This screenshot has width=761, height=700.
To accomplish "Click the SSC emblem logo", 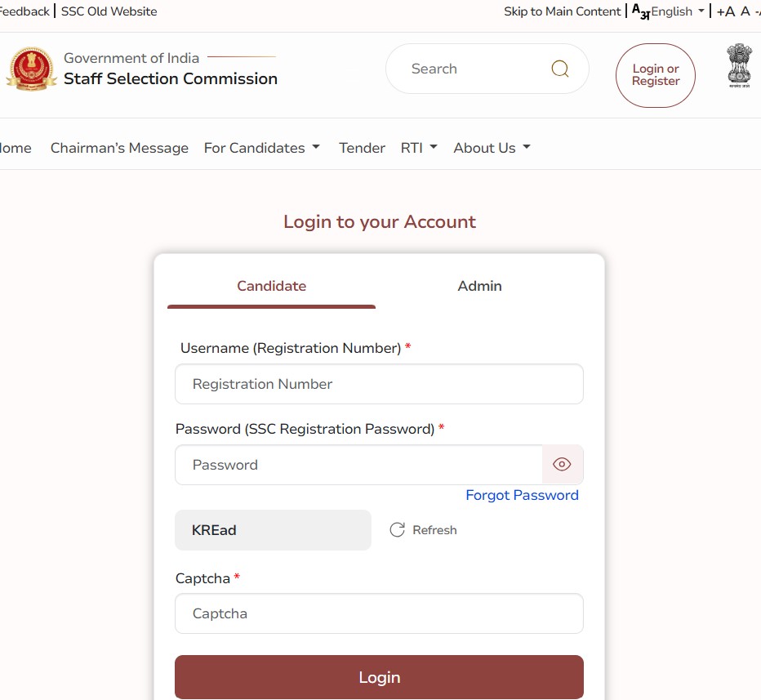I will pos(31,69).
